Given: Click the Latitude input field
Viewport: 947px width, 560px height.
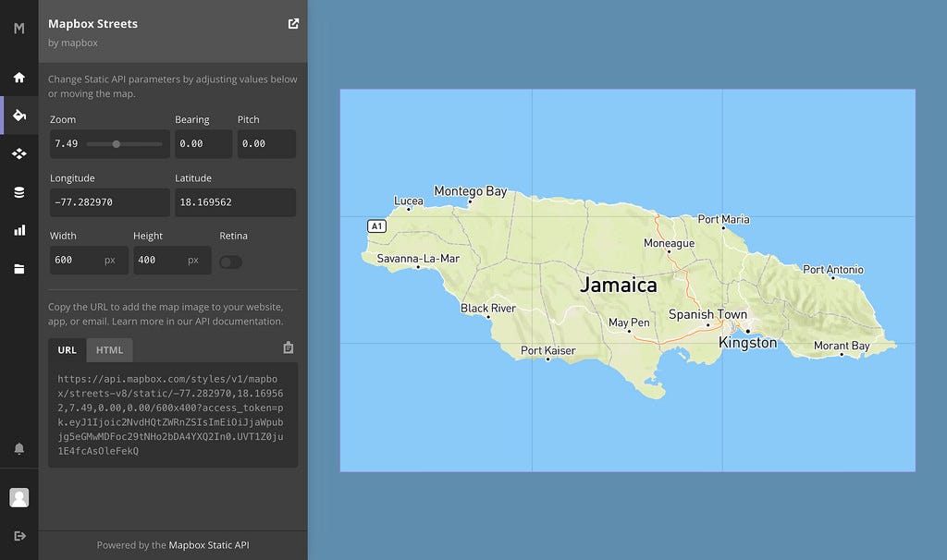Looking at the screenshot, I should (234, 202).
